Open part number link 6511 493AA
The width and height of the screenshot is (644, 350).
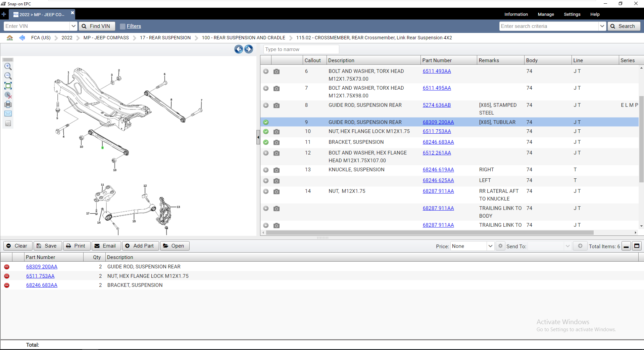click(x=437, y=71)
